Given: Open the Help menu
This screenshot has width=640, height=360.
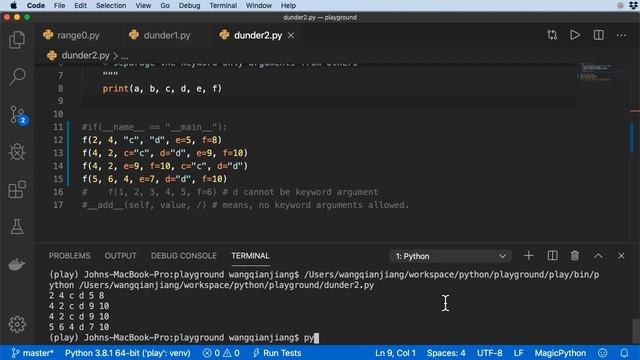Looking at the screenshot, I should 288,5.
